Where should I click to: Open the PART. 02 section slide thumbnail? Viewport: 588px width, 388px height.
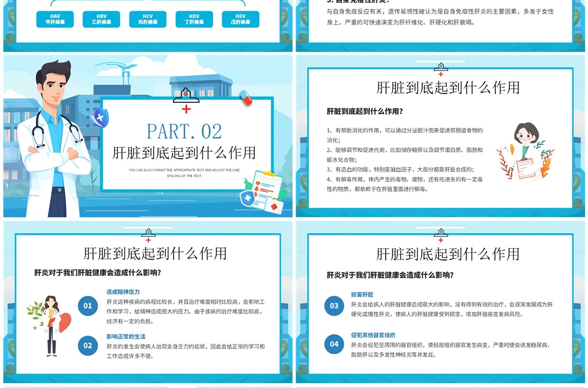click(x=148, y=136)
